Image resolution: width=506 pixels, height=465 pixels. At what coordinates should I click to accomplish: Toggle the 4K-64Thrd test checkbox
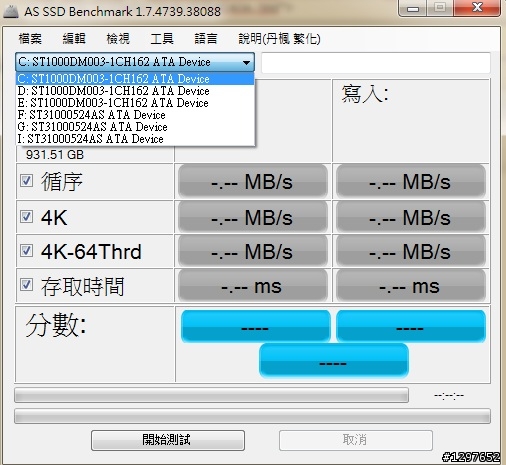coord(26,251)
